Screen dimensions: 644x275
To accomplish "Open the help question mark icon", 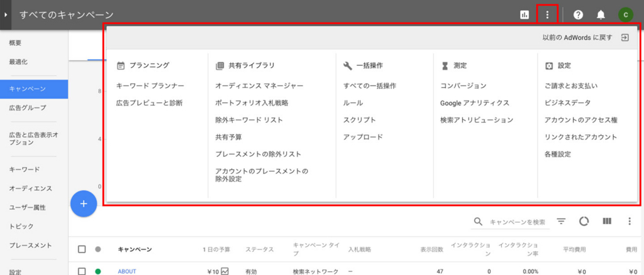I will pyautogui.click(x=579, y=15).
